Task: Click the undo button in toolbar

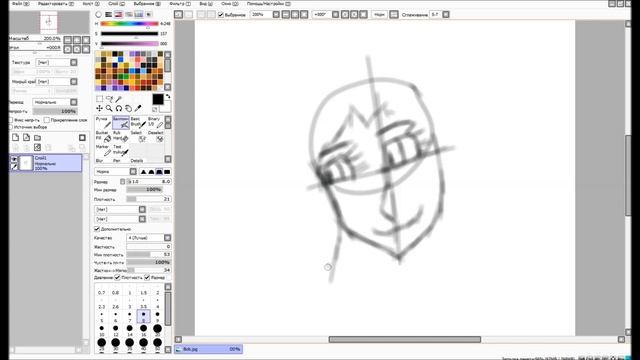Action: 178,14
